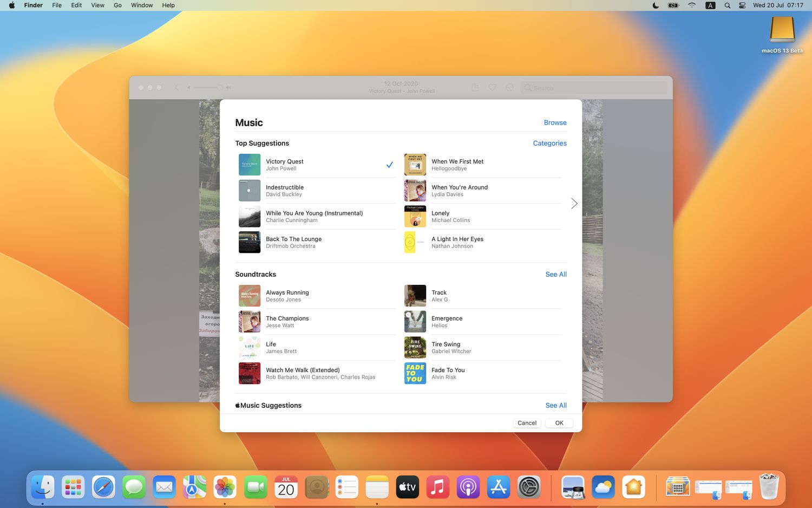Open Control Center in menu bar

point(742,5)
